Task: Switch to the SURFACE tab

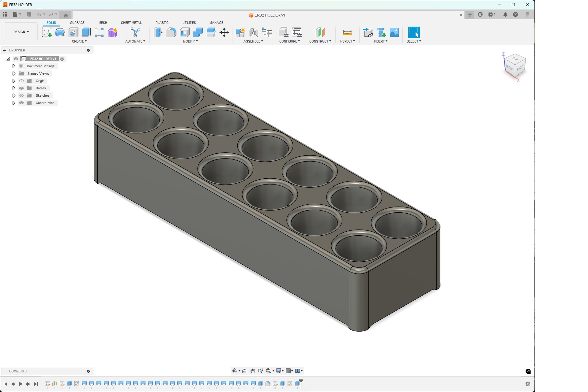Action: (x=77, y=23)
